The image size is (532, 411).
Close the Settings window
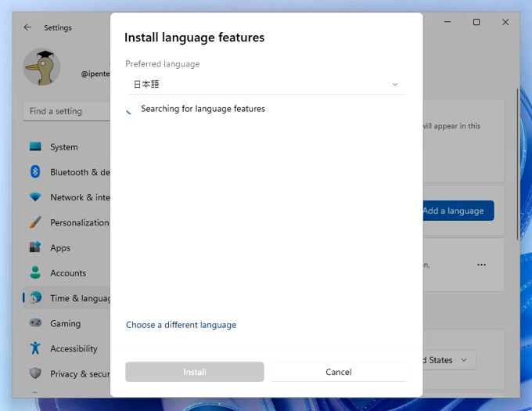coord(505,22)
